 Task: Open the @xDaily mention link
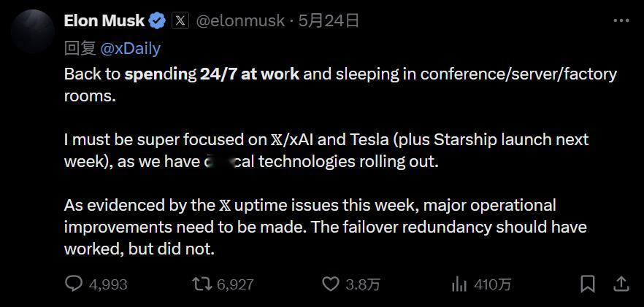point(130,49)
